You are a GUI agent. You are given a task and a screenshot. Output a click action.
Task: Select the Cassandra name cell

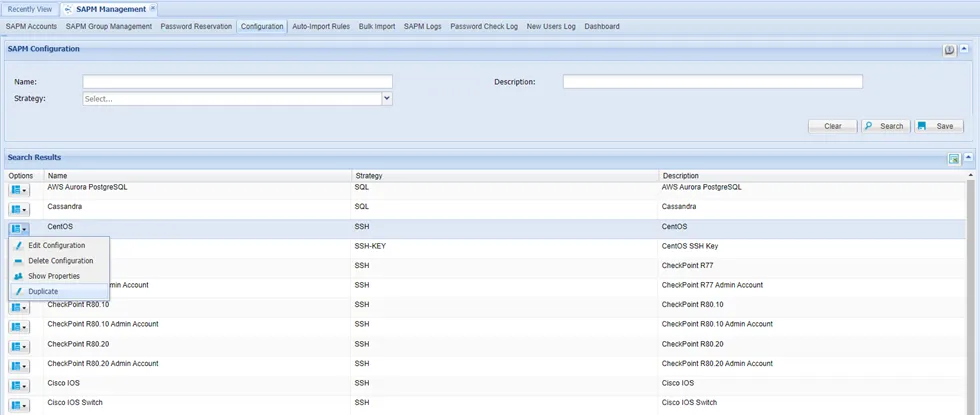click(x=64, y=206)
